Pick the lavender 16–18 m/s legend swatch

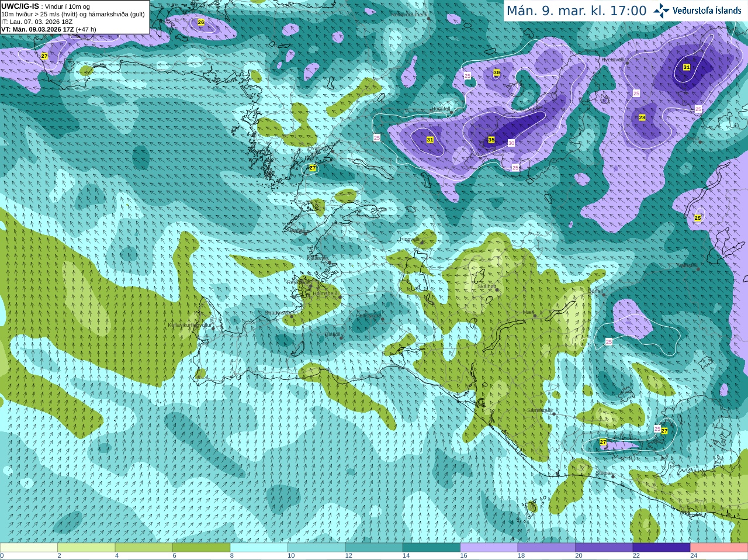click(x=489, y=548)
